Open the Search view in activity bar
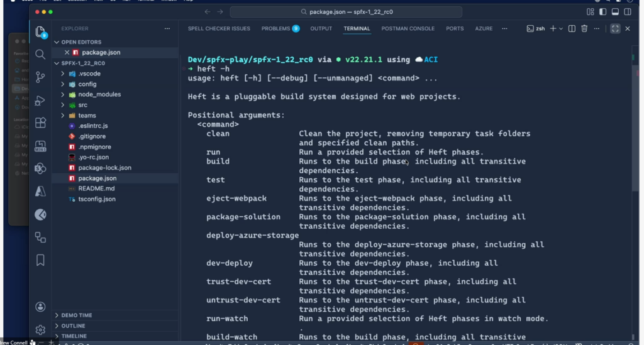The height and width of the screenshot is (345, 644). click(40, 55)
